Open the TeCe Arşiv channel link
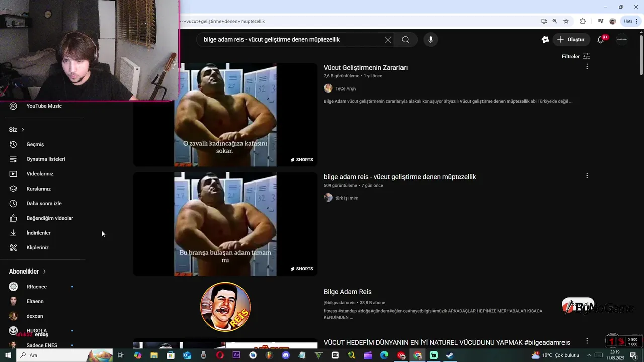Image resolution: width=644 pixels, height=362 pixels. pyautogui.click(x=346, y=88)
